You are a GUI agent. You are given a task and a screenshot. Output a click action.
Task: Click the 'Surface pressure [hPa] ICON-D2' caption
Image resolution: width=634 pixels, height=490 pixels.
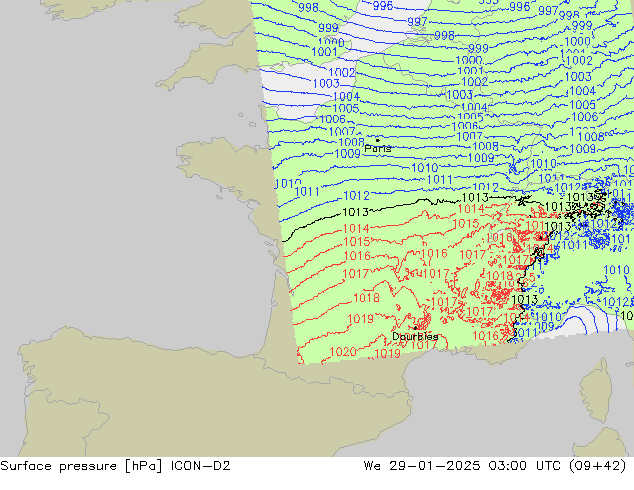pos(115,466)
